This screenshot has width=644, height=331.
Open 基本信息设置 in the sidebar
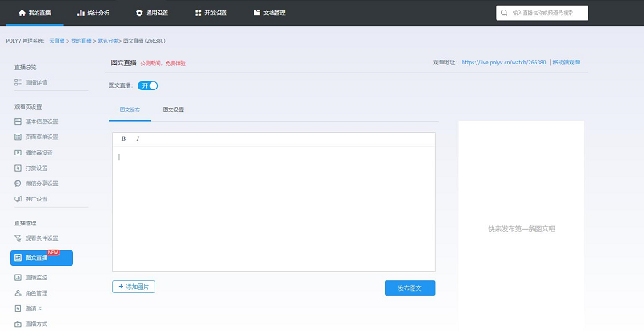[41, 122]
